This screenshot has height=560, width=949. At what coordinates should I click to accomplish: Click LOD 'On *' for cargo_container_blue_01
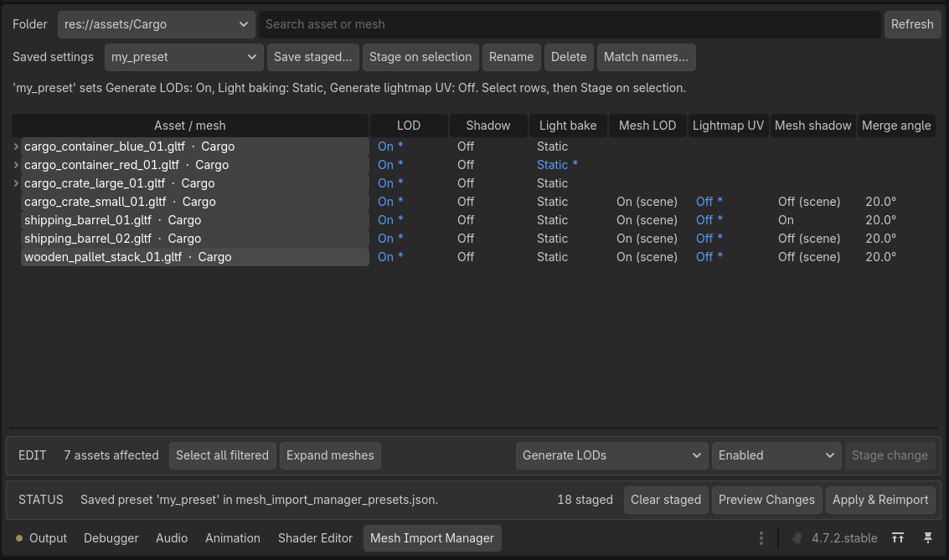pyautogui.click(x=390, y=146)
